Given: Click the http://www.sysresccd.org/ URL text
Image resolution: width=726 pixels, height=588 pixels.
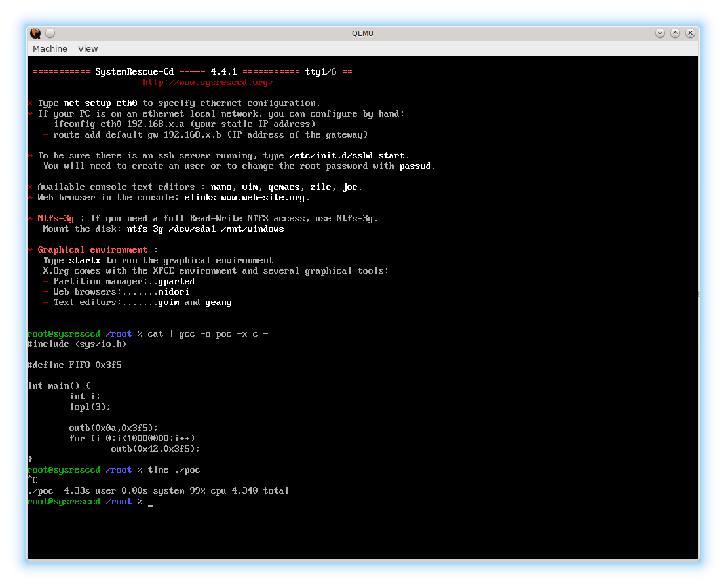Looking at the screenshot, I should (208, 83).
